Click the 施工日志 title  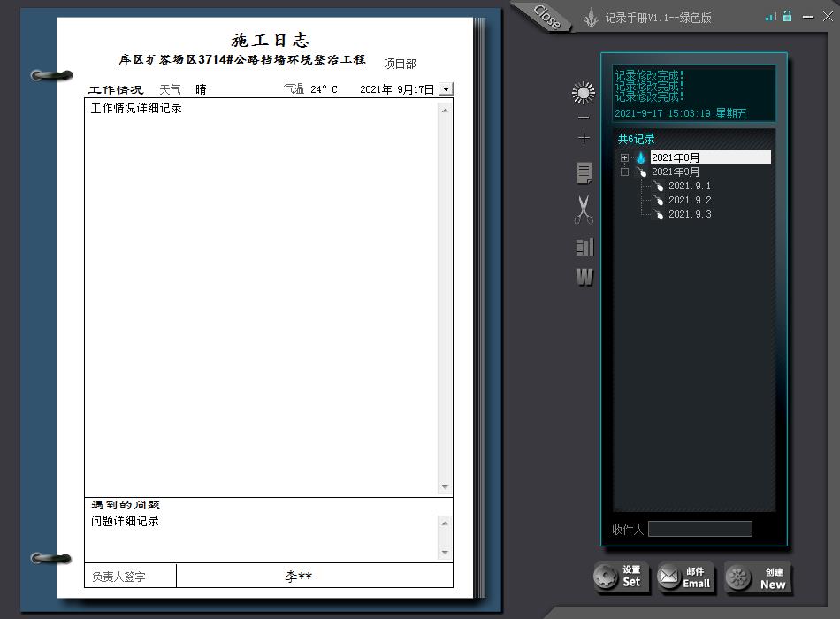[x=270, y=40]
